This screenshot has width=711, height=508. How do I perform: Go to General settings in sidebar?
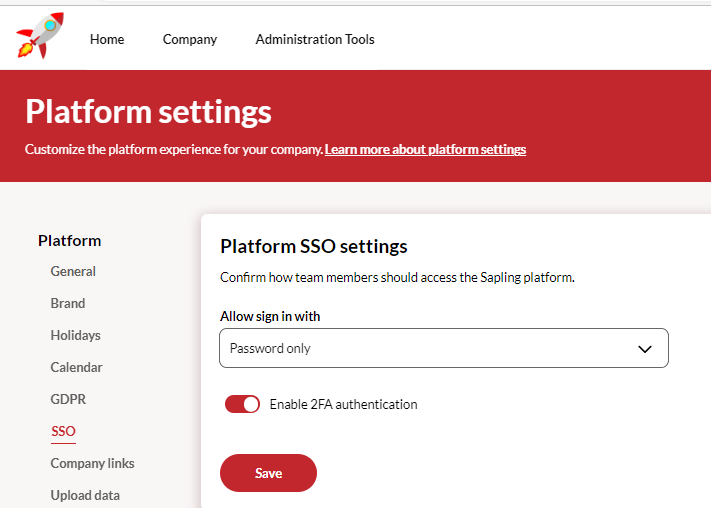[73, 271]
